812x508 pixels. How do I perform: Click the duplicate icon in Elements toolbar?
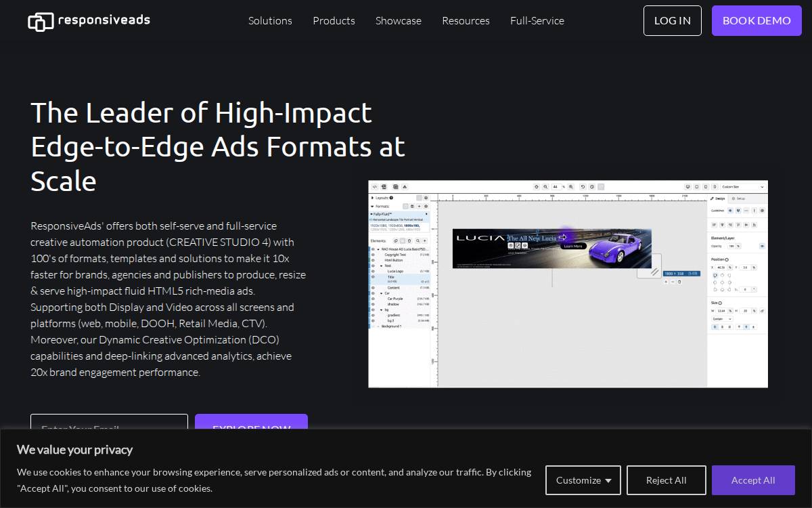tap(396, 240)
